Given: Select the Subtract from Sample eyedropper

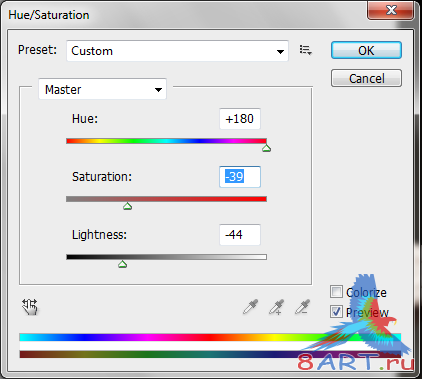Looking at the screenshot, I should pos(303,307).
